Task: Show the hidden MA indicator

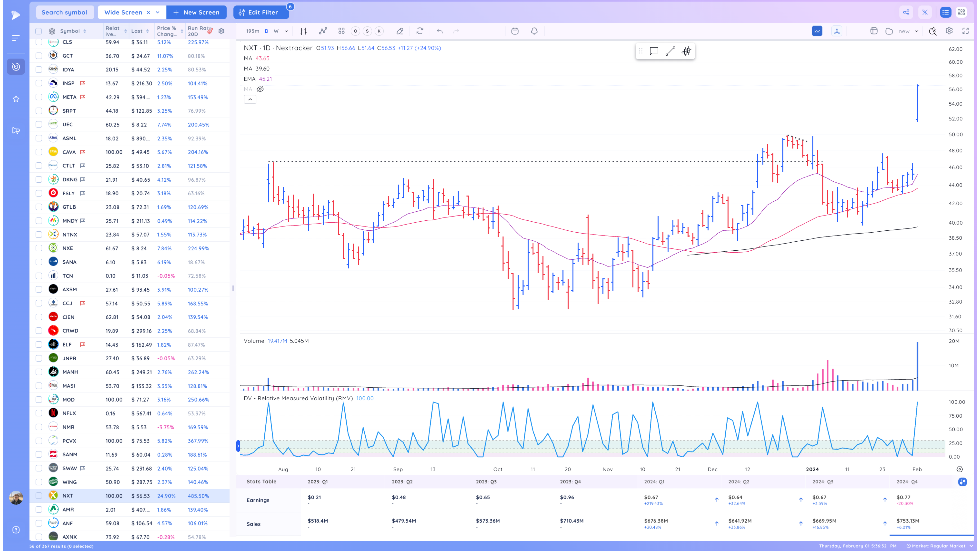Action: tap(260, 89)
